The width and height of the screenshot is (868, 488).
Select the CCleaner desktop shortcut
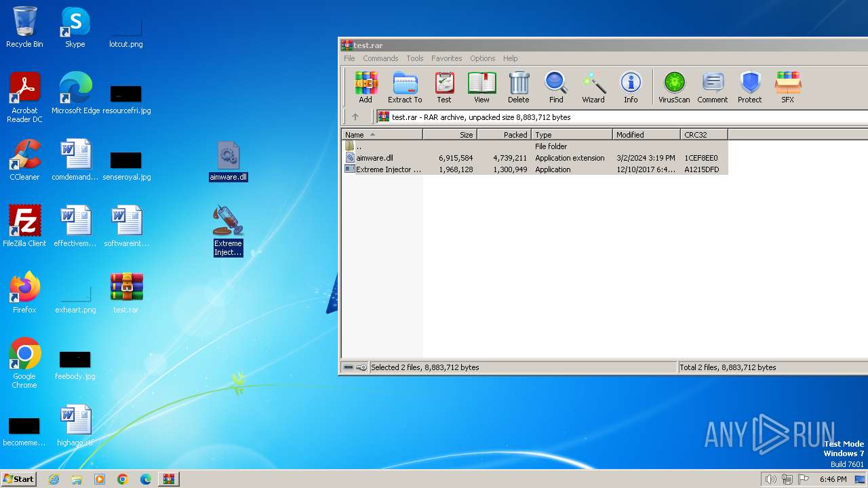24,159
